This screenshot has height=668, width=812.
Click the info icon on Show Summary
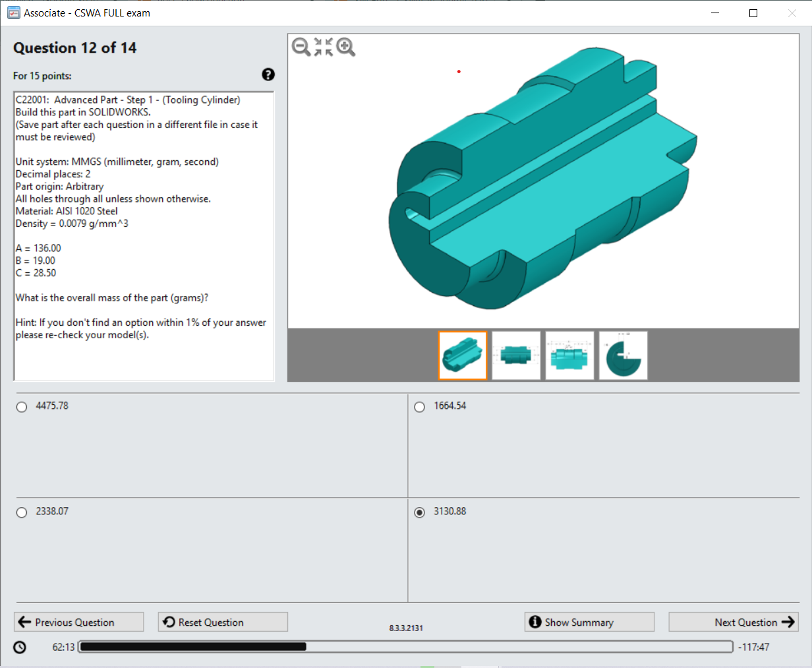tap(535, 621)
